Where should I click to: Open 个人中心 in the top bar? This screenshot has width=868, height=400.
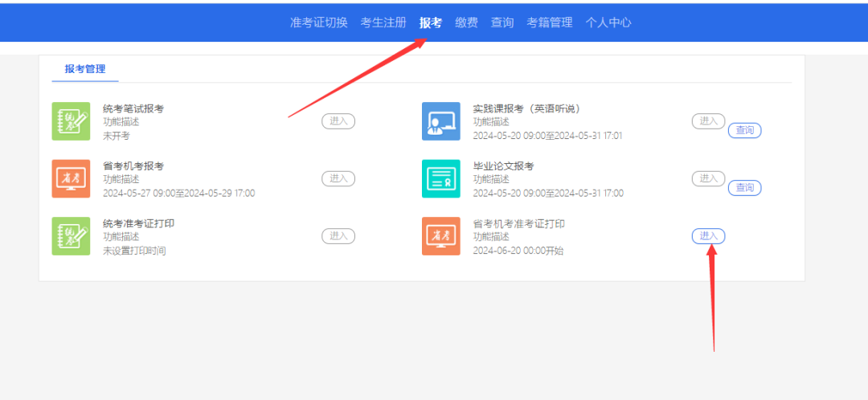608,22
